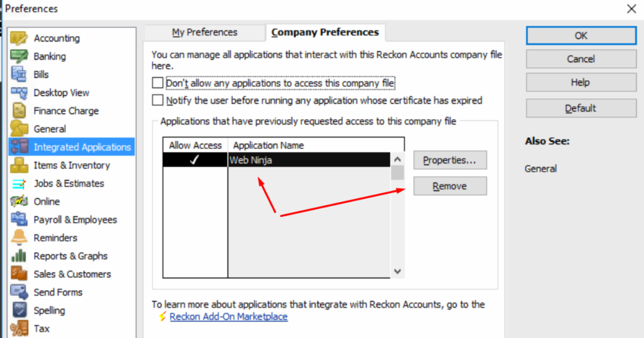This screenshot has height=338, width=644.
Task: Open Properties for Web Ninja
Action: 450,160
